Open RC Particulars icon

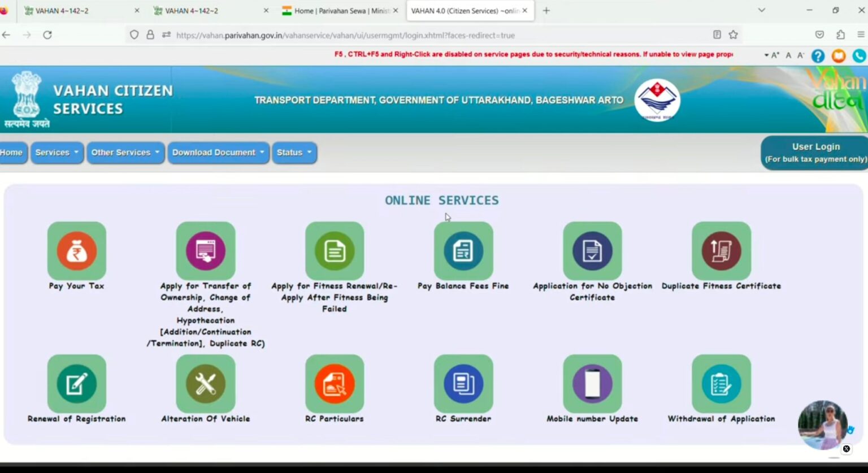[335, 384]
